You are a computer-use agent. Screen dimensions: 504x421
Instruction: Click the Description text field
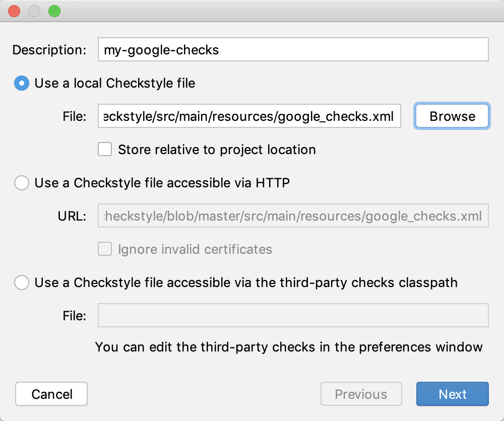[x=293, y=50]
